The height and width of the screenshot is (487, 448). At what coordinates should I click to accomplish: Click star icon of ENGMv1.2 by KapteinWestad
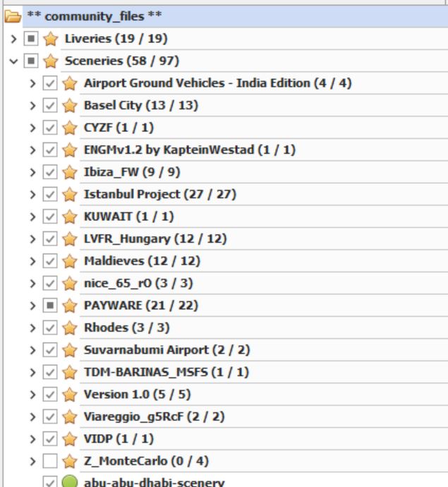click(70, 150)
